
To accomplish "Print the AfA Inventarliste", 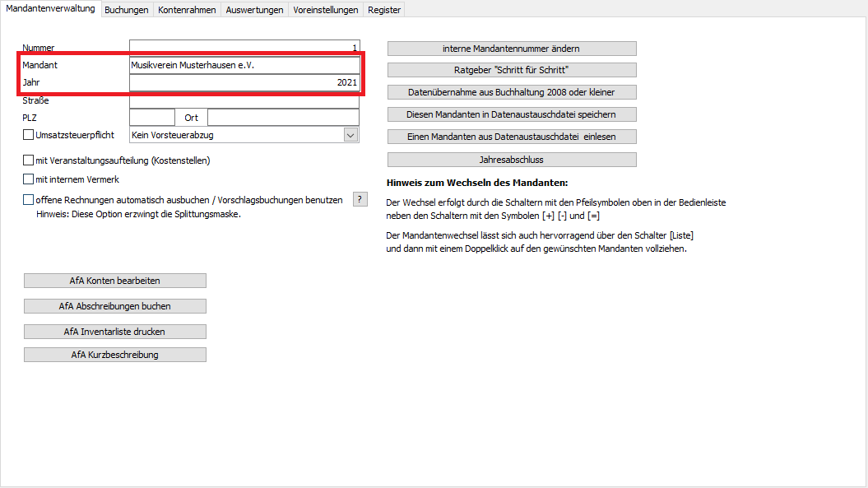I will [114, 332].
